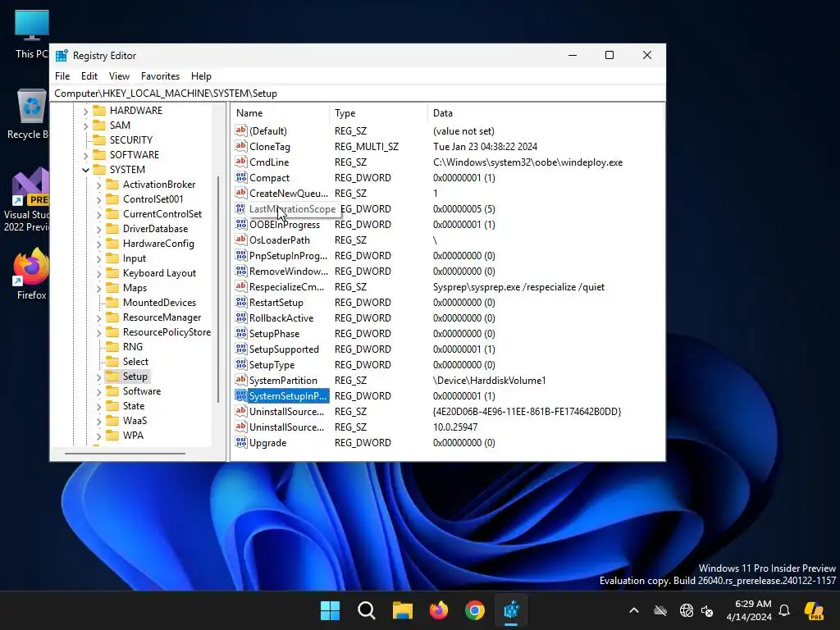
Task: Select the RollbackActive value
Action: (x=281, y=317)
